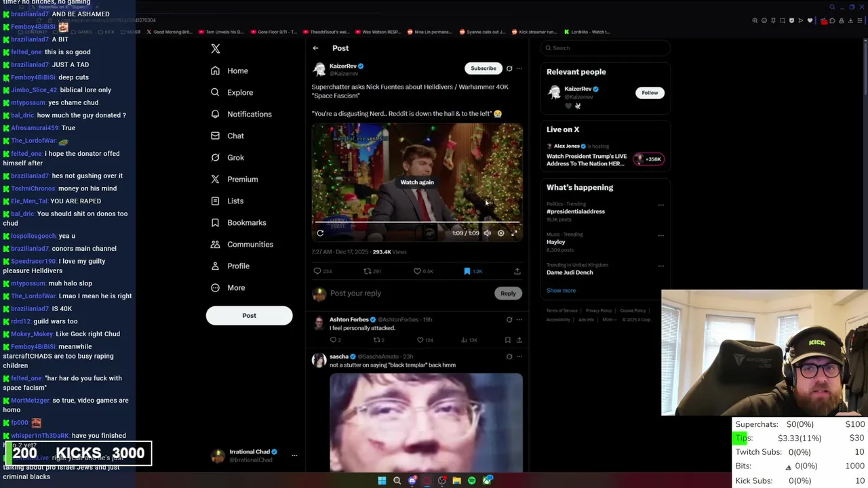Click Grok icon on sascha's reply
This screenshot has height=488, width=868.
pos(509,357)
